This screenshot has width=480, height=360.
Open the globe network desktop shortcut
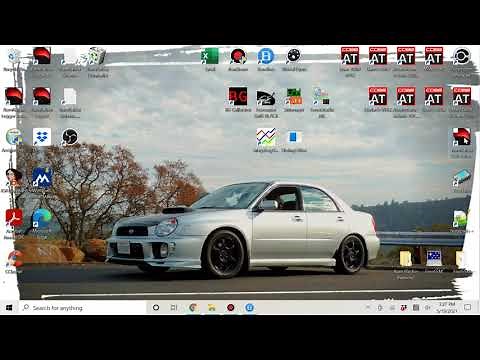tap(13, 137)
